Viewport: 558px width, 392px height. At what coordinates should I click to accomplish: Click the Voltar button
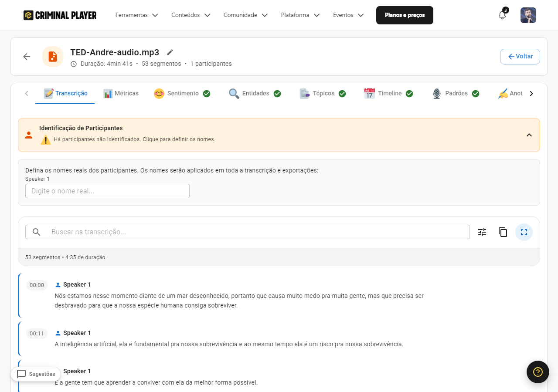520,57
